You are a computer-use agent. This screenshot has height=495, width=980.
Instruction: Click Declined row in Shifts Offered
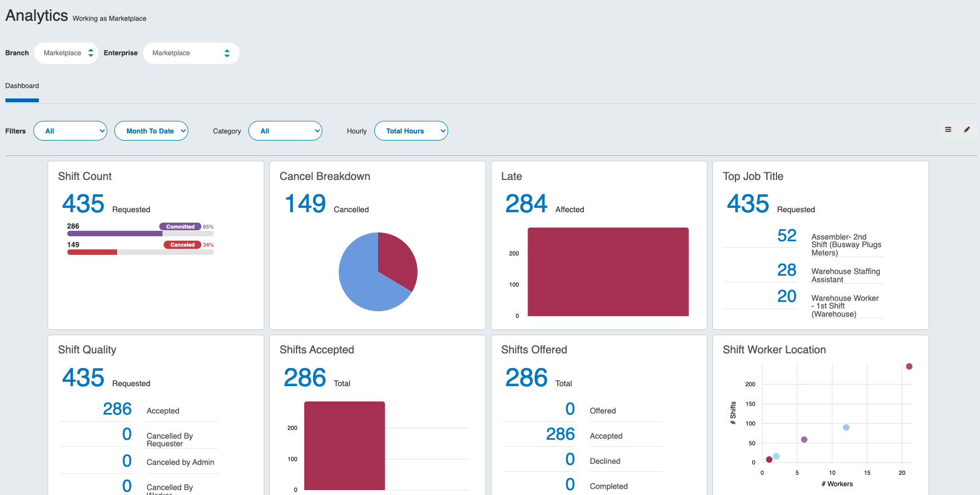pos(582,460)
